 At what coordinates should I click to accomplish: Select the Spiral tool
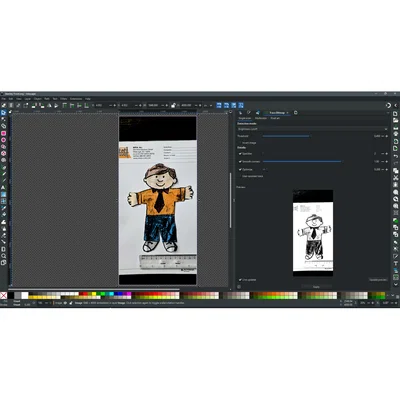3,160
